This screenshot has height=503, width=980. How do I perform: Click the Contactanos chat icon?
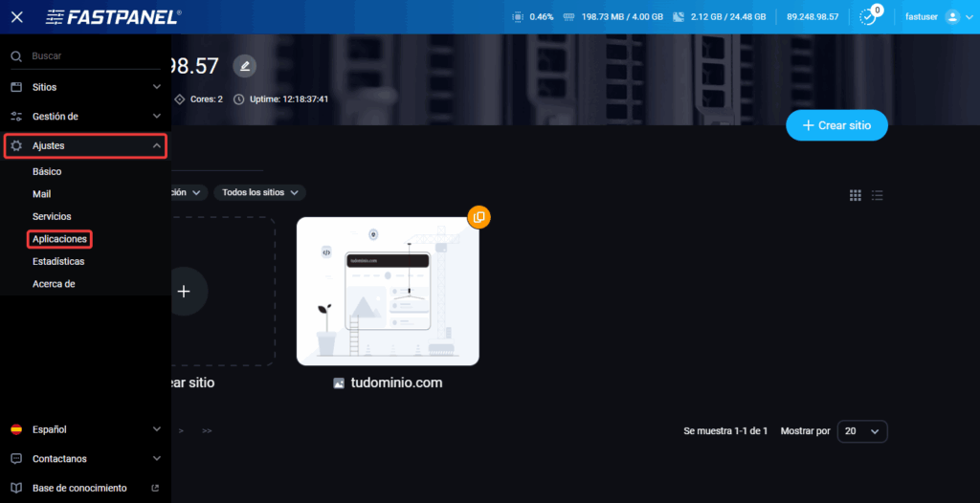pyautogui.click(x=17, y=459)
